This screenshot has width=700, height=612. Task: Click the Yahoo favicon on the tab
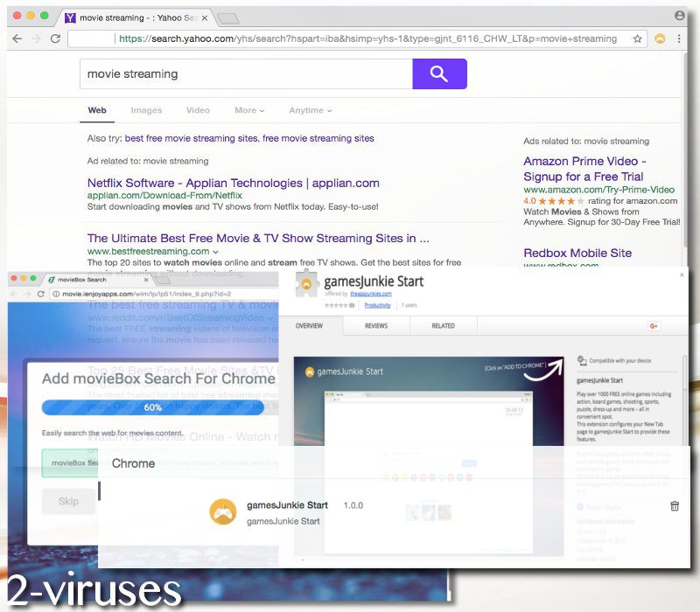[x=70, y=17]
